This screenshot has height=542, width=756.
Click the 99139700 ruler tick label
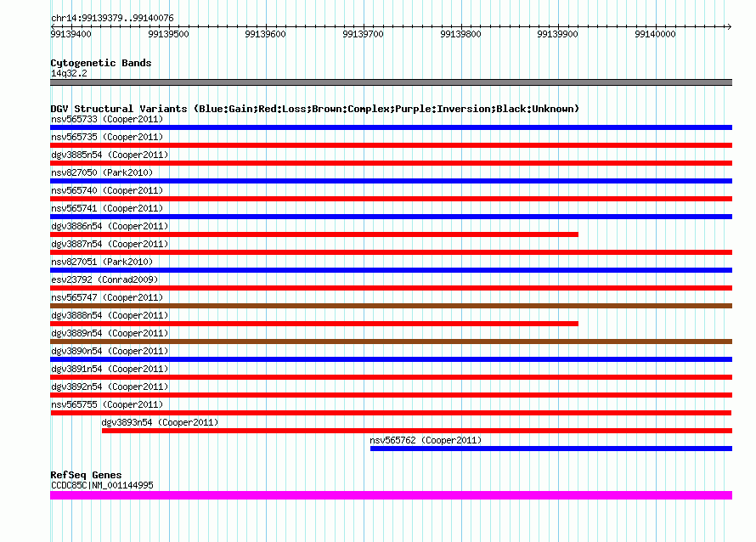363,34
